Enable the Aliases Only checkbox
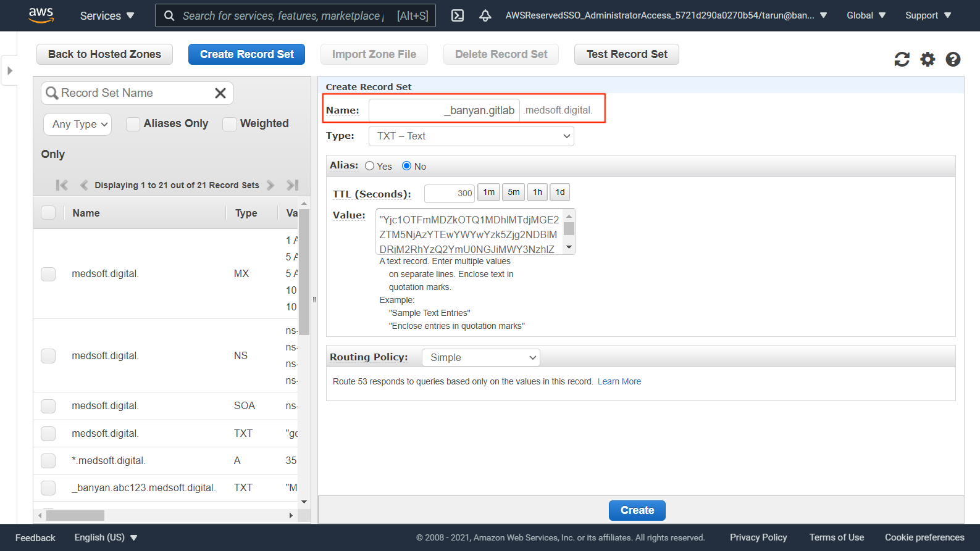The height and width of the screenshot is (551, 980). [133, 124]
